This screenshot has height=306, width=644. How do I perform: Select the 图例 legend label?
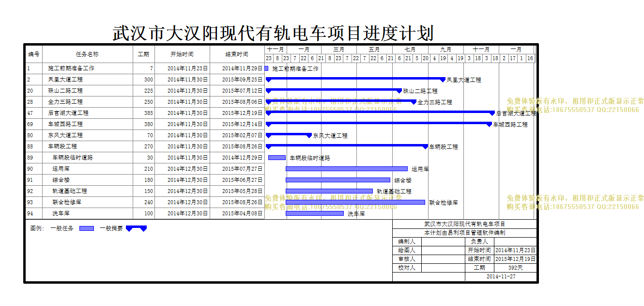37,228
